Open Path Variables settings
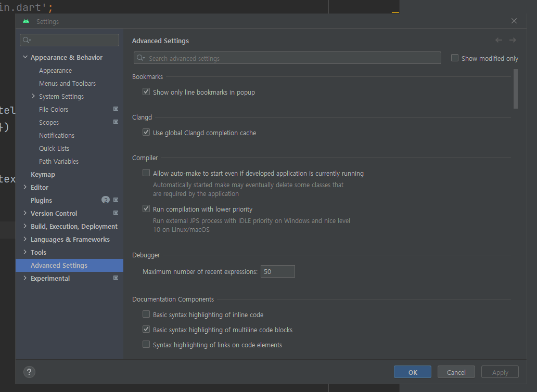This screenshot has width=537, height=392. click(x=59, y=162)
